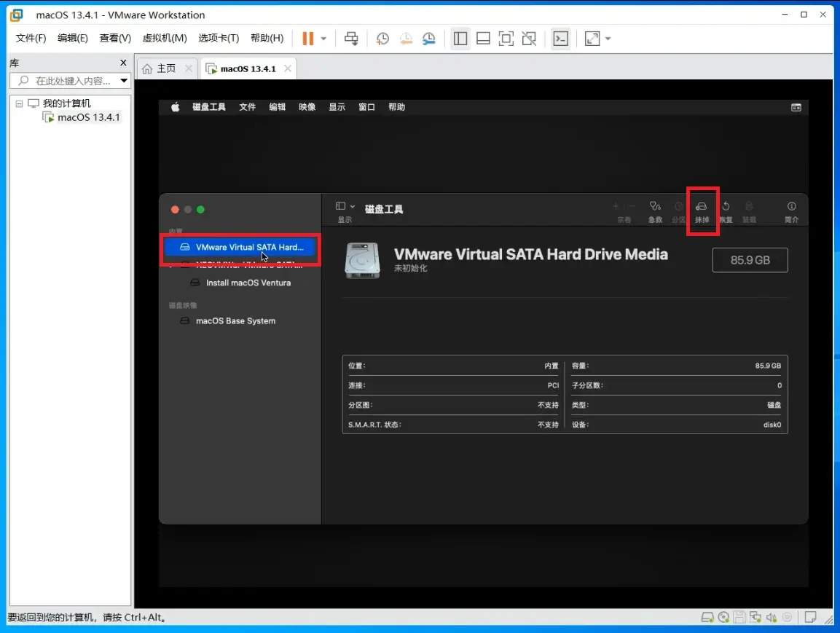Toggle the thumbnail bar view icon
840x633 pixels.
(483, 39)
